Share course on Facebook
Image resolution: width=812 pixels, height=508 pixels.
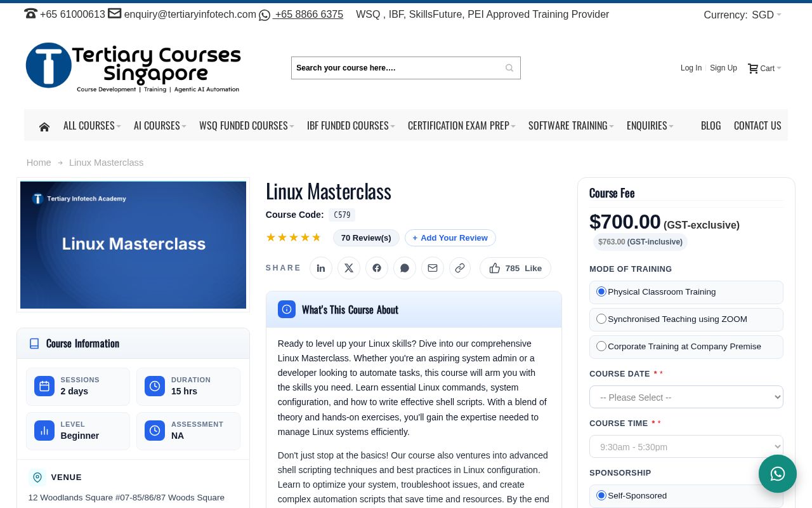pos(377,268)
